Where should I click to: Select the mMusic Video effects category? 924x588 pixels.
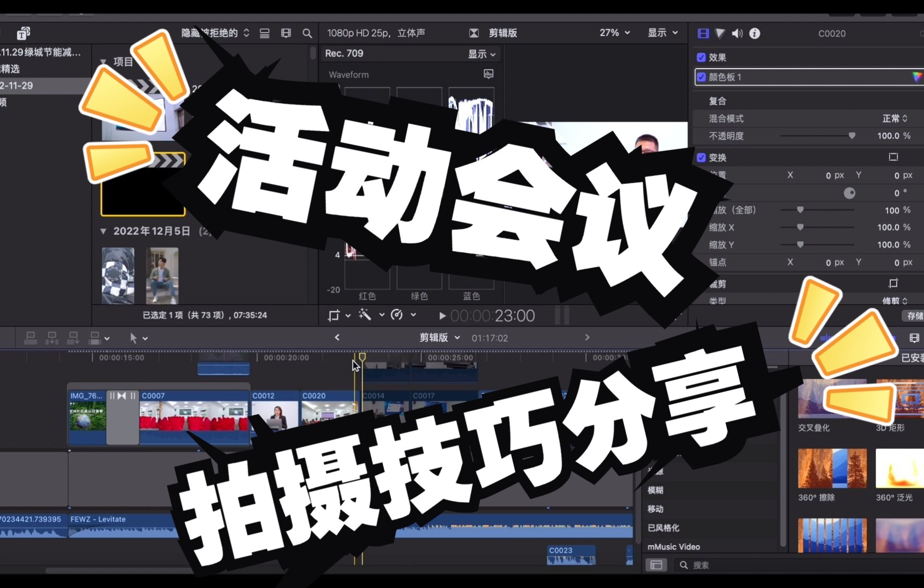tap(674, 547)
